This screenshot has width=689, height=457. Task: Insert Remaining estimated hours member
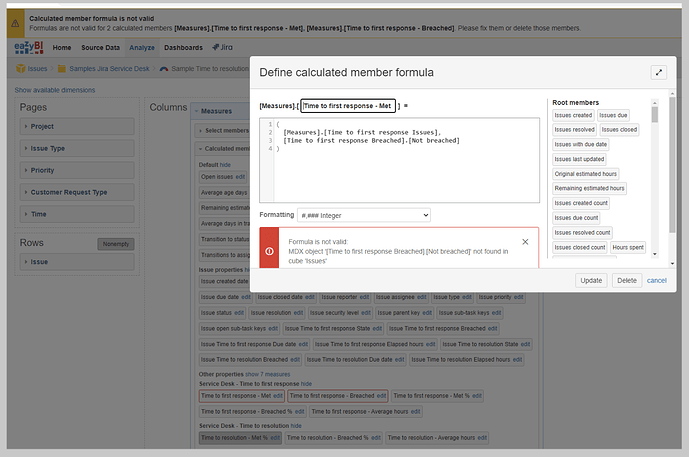pyautogui.click(x=589, y=188)
